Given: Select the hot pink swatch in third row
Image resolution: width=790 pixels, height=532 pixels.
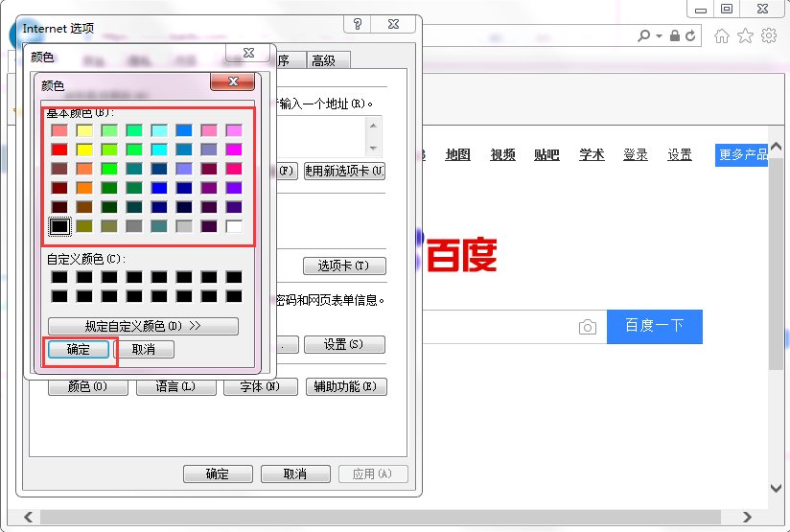Looking at the screenshot, I should (x=234, y=169).
